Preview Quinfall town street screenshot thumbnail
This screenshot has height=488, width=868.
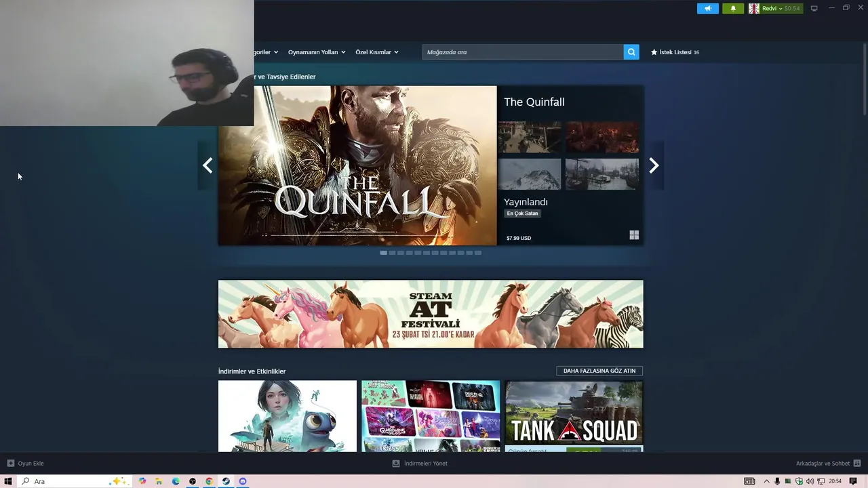pos(530,138)
